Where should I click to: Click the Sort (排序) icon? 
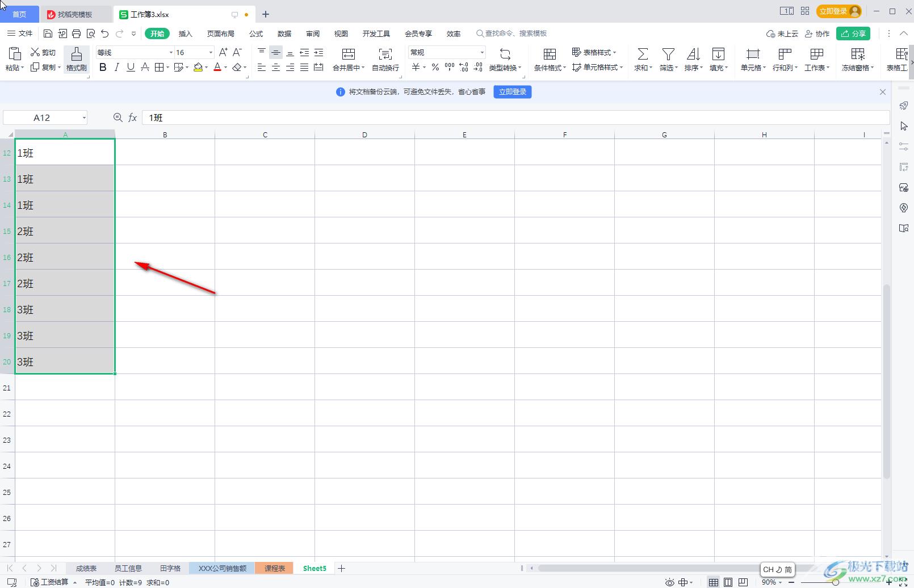click(x=693, y=54)
